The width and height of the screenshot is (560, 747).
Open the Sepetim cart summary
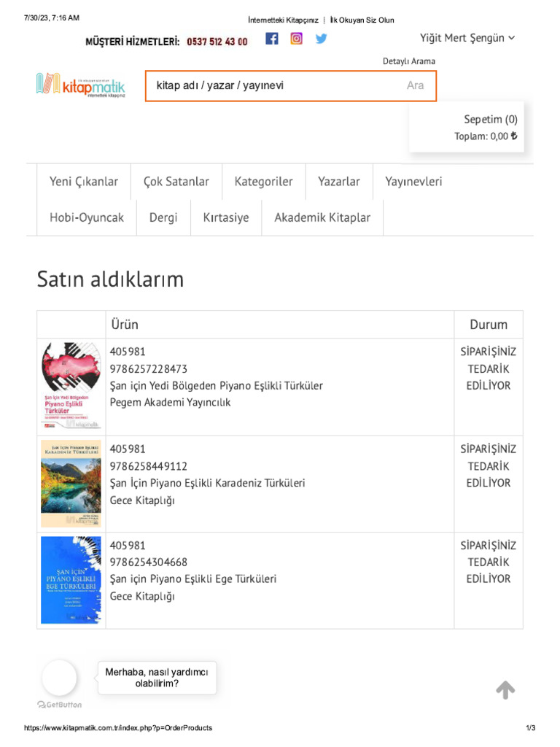pos(486,128)
